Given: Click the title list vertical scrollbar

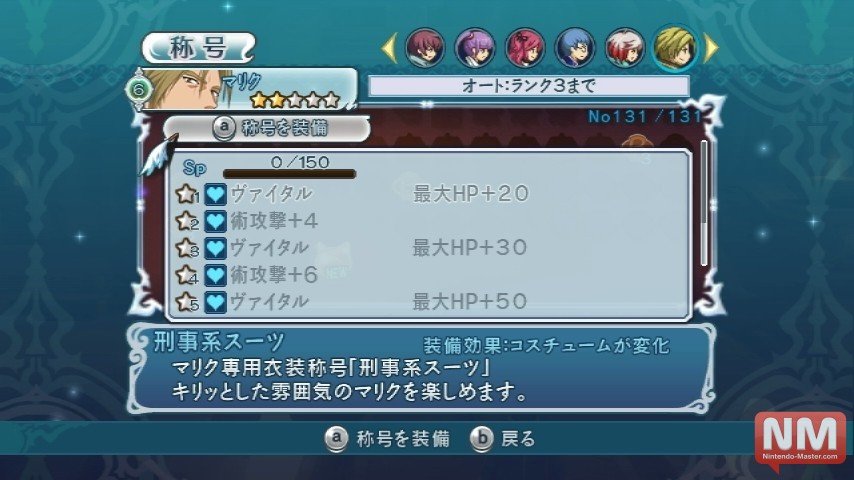Looking at the screenshot, I should [704, 203].
